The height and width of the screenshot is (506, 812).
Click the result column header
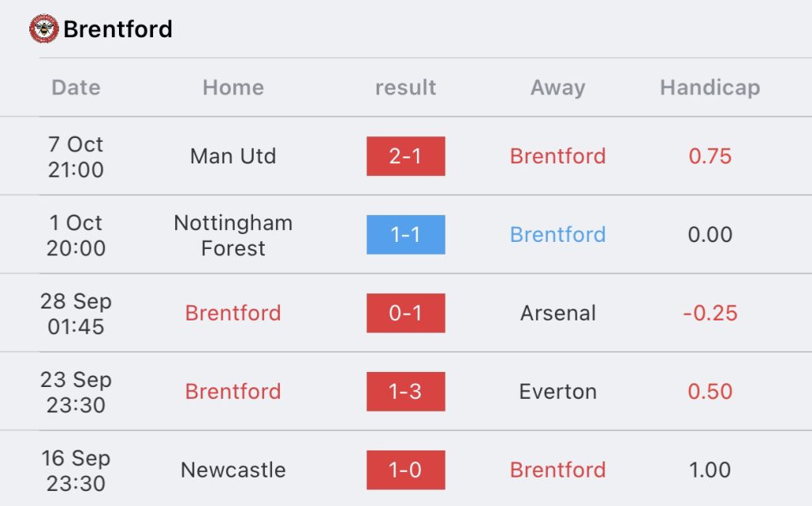point(405,87)
